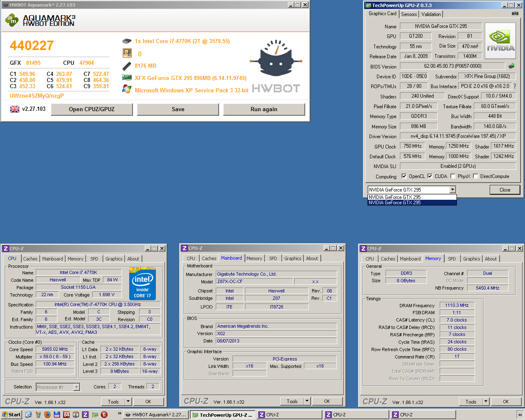Click the Run again button
Viewport: 525px width, 420px height.
point(264,109)
